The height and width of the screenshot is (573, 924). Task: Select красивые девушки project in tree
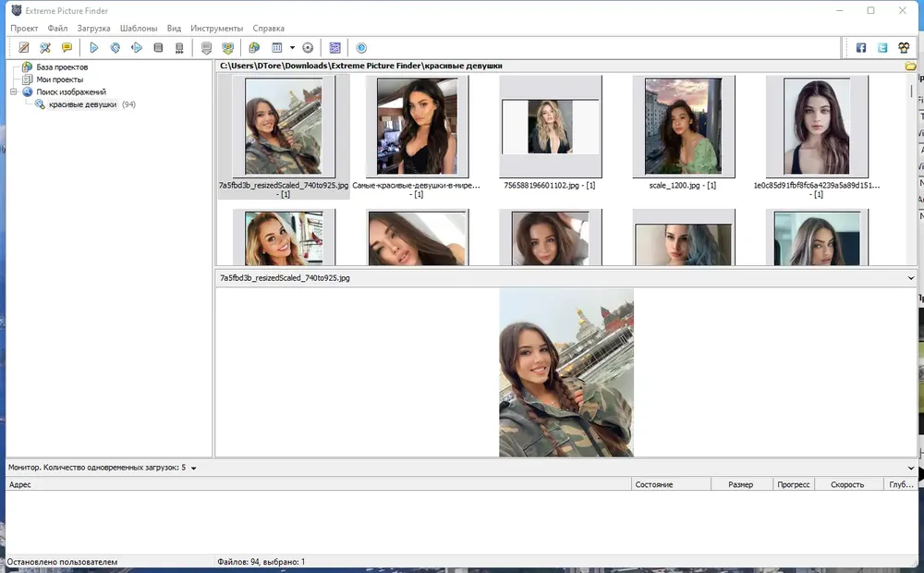click(82, 104)
